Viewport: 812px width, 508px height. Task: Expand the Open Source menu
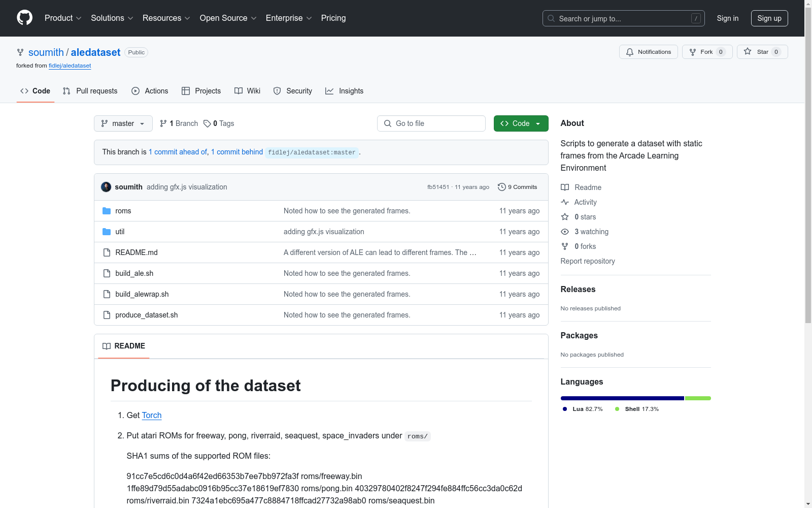point(228,18)
